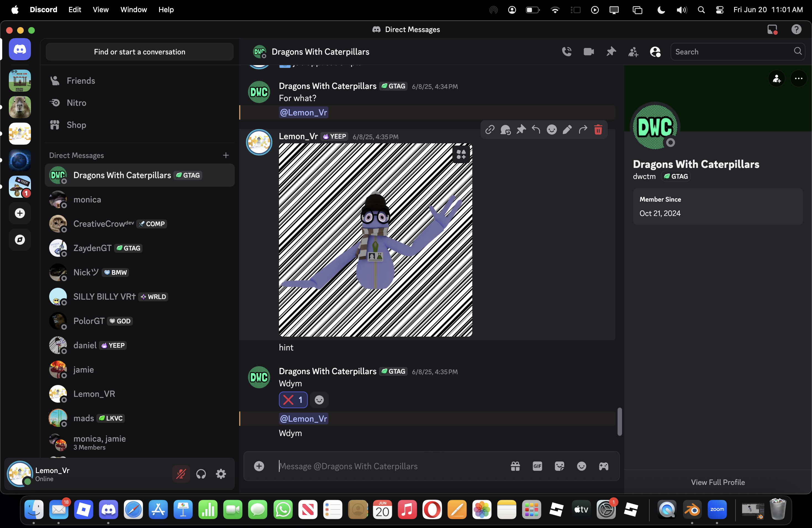Open pinned messages in the DM header
Image resolution: width=812 pixels, height=528 pixels.
611,52
